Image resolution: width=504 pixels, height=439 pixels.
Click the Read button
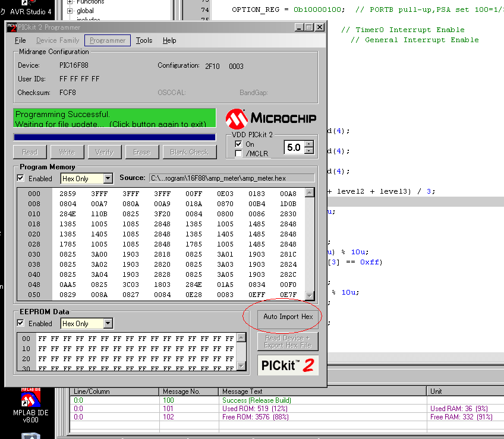(x=30, y=152)
